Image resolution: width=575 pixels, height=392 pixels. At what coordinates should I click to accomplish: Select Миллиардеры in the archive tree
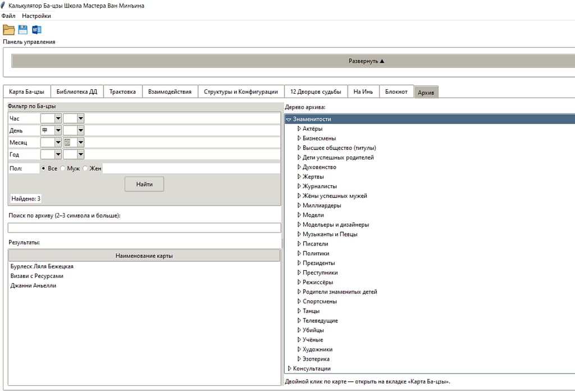pos(322,206)
